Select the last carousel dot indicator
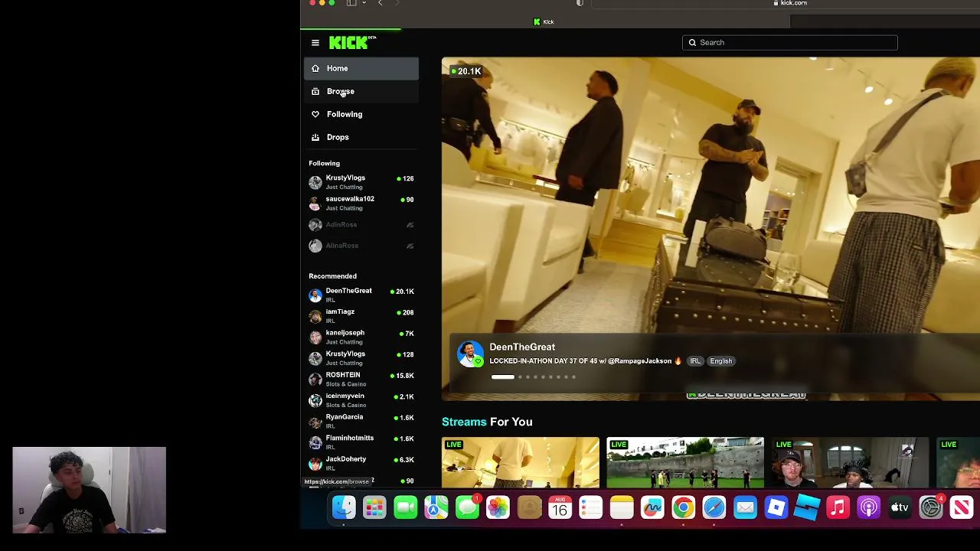 [x=573, y=377]
